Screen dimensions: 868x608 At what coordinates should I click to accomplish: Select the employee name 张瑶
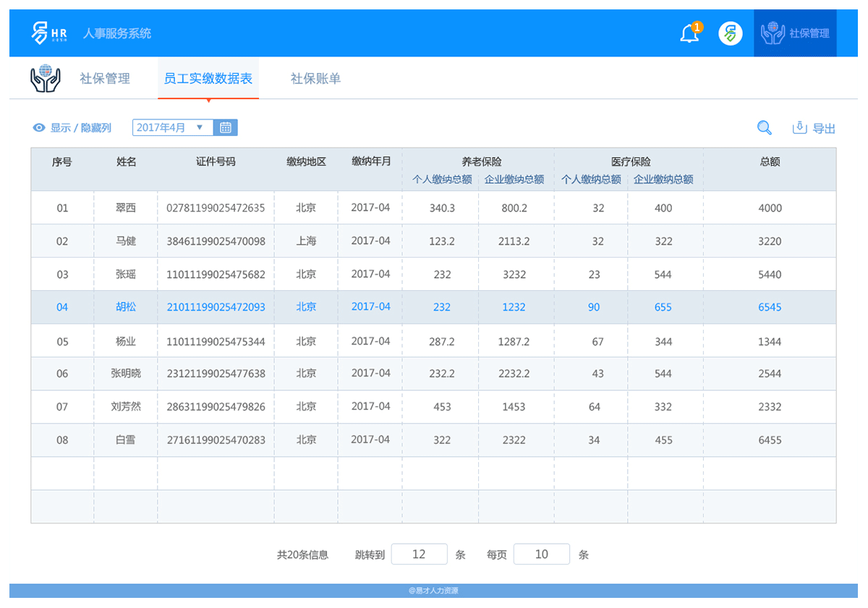click(x=126, y=275)
